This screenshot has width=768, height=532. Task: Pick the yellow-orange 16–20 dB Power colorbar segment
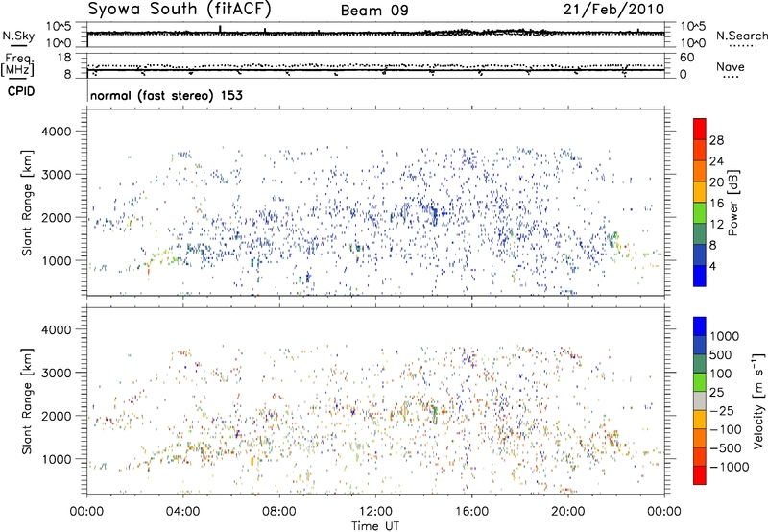(700, 191)
